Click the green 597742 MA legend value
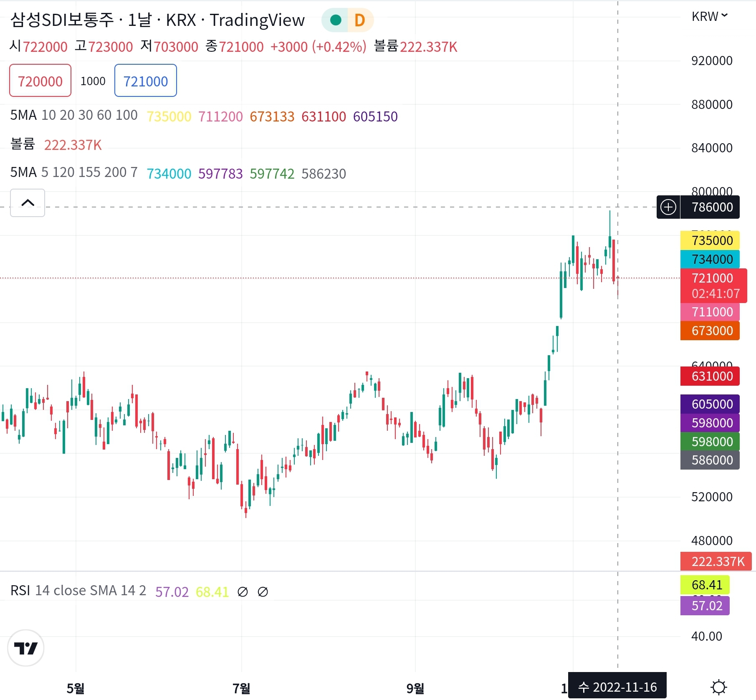This screenshot has width=756, height=700. [272, 174]
